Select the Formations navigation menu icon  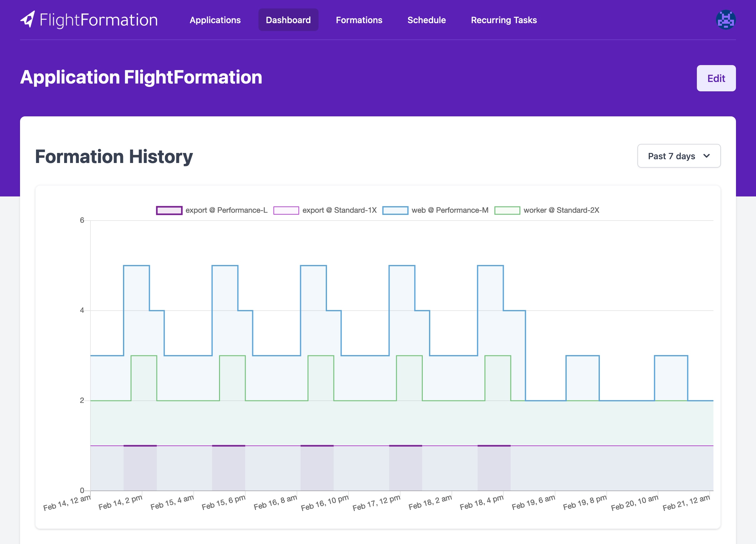click(x=359, y=19)
